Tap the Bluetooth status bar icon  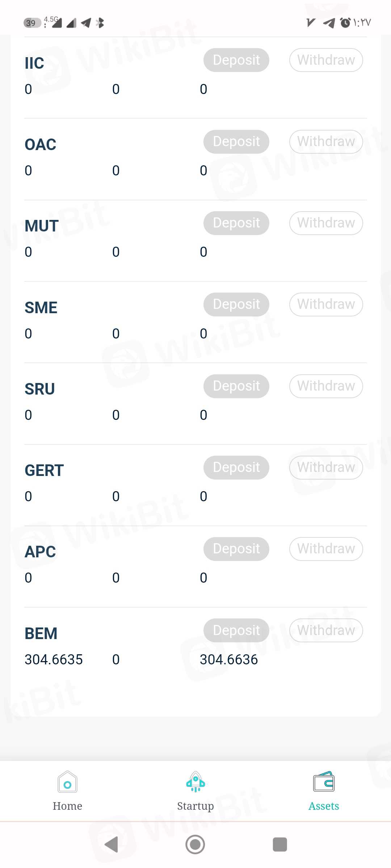100,23
